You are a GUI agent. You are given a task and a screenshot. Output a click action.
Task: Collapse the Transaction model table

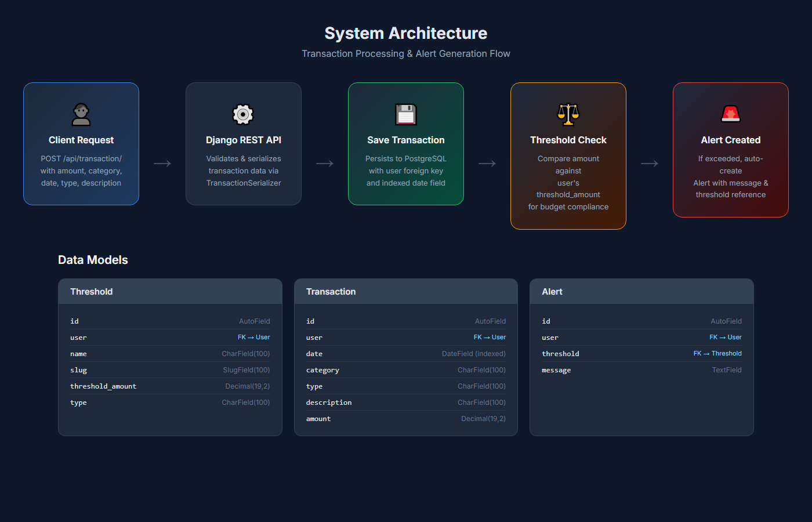(405, 291)
